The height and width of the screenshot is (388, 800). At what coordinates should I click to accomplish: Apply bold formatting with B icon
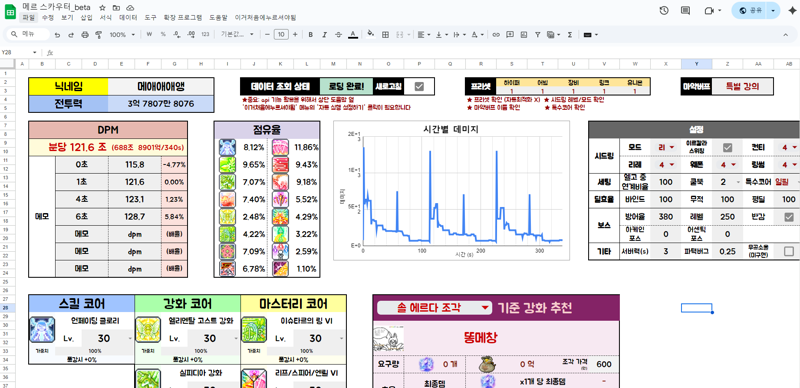[x=310, y=35]
